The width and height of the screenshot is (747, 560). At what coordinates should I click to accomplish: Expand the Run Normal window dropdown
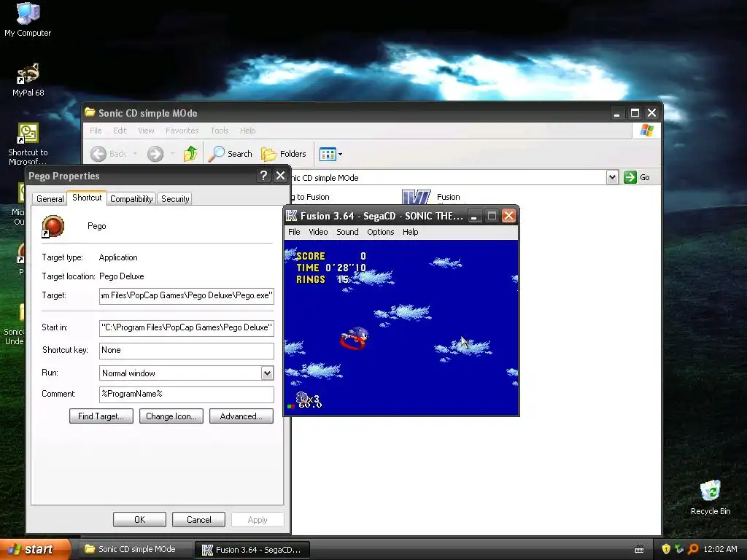(x=267, y=373)
